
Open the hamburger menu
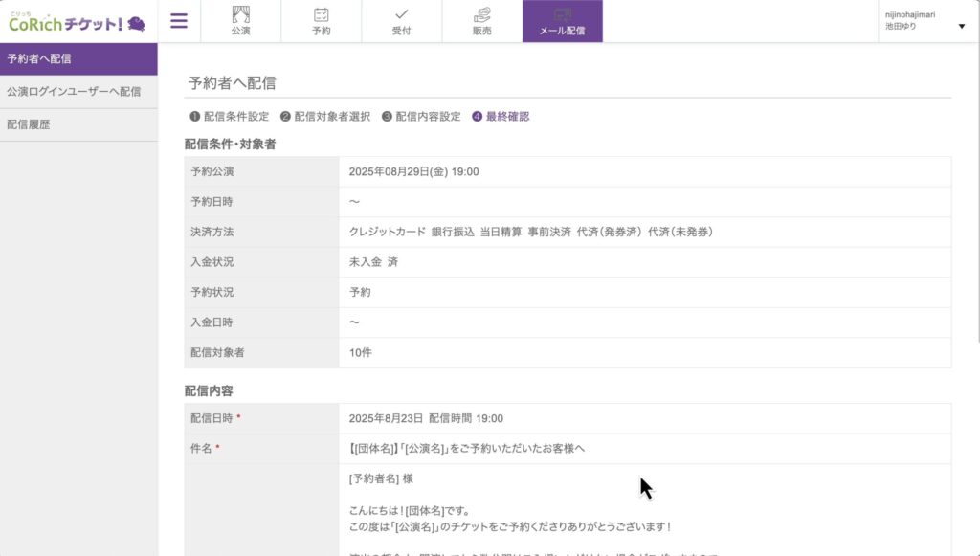coord(179,21)
